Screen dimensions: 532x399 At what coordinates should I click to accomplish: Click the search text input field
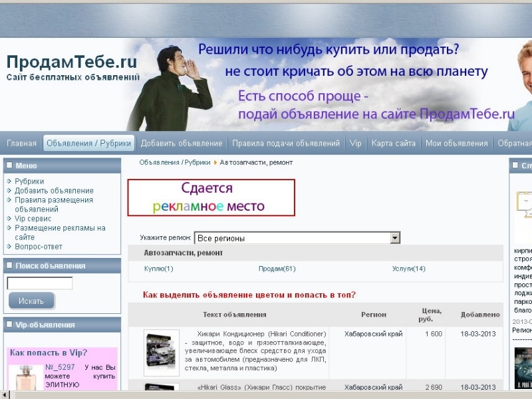[x=40, y=283]
